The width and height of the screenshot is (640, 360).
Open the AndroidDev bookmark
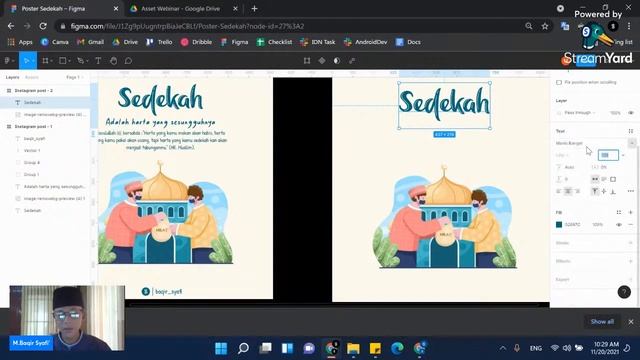(x=366, y=42)
